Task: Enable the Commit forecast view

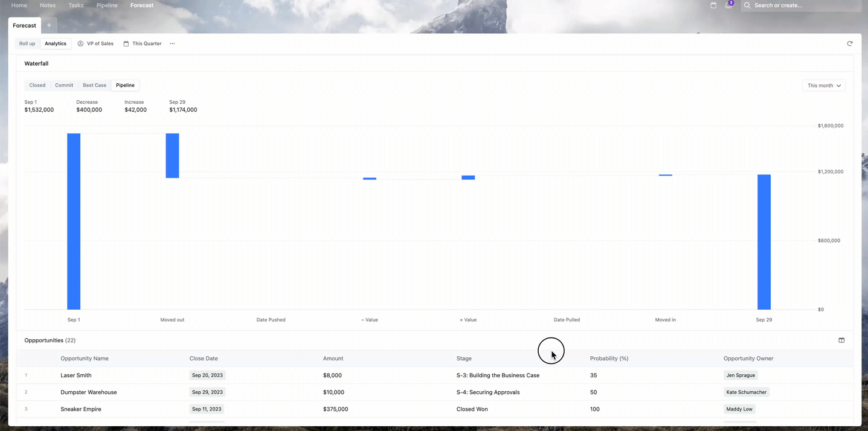Action: (x=63, y=85)
